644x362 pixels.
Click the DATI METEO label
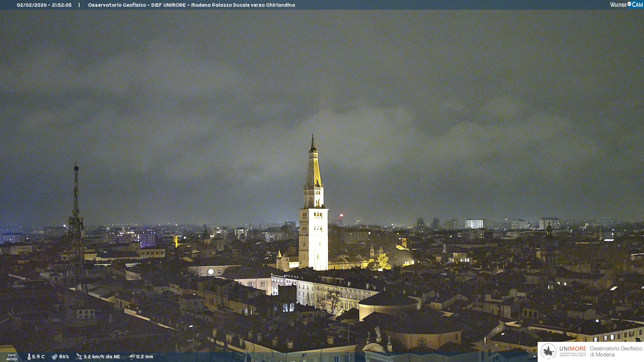pos(12,357)
